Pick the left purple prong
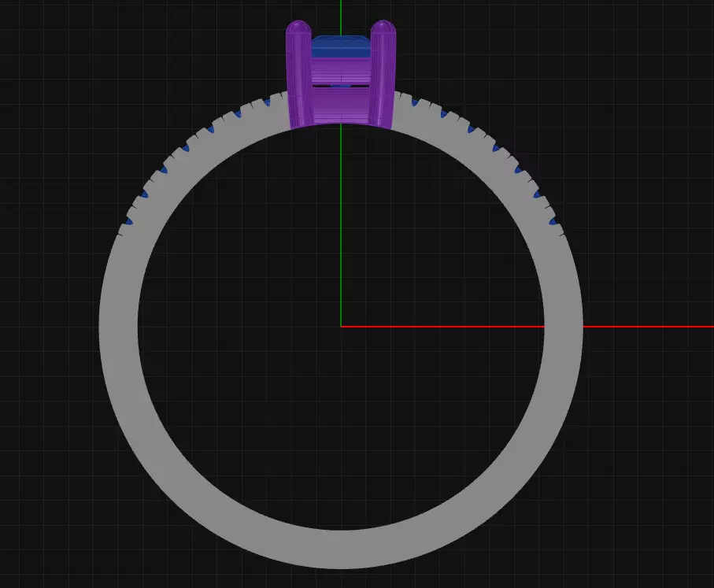 (298, 74)
